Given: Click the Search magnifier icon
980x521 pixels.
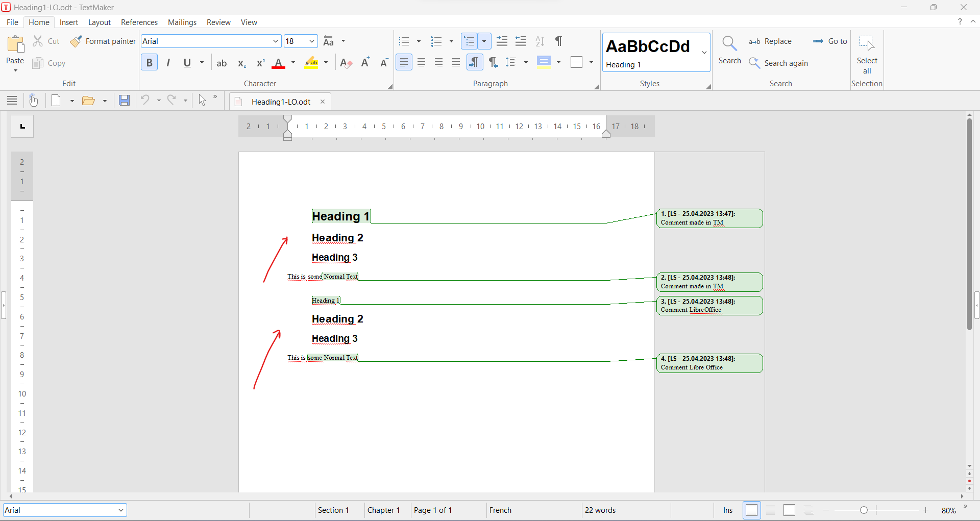Looking at the screenshot, I should pyautogui.click(x=729, y=44).
